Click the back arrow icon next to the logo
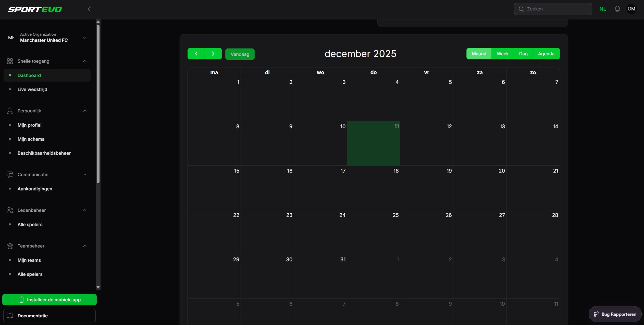644x325 pixels. 89,9
